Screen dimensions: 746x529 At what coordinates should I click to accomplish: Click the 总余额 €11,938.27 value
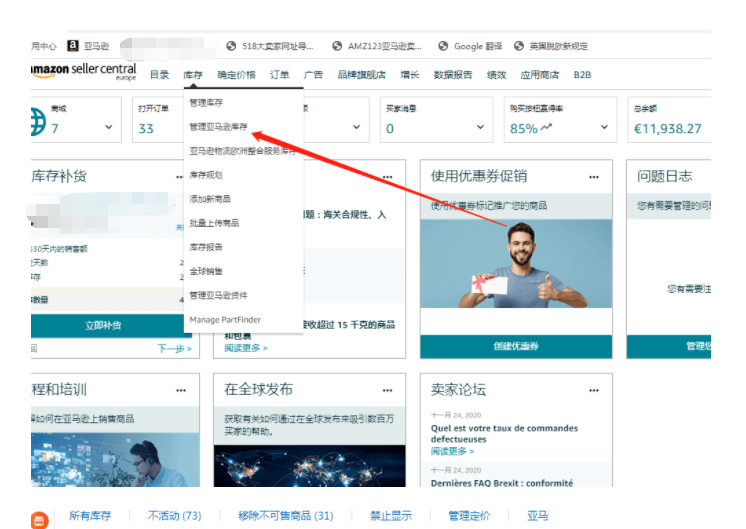pos(667,128)
